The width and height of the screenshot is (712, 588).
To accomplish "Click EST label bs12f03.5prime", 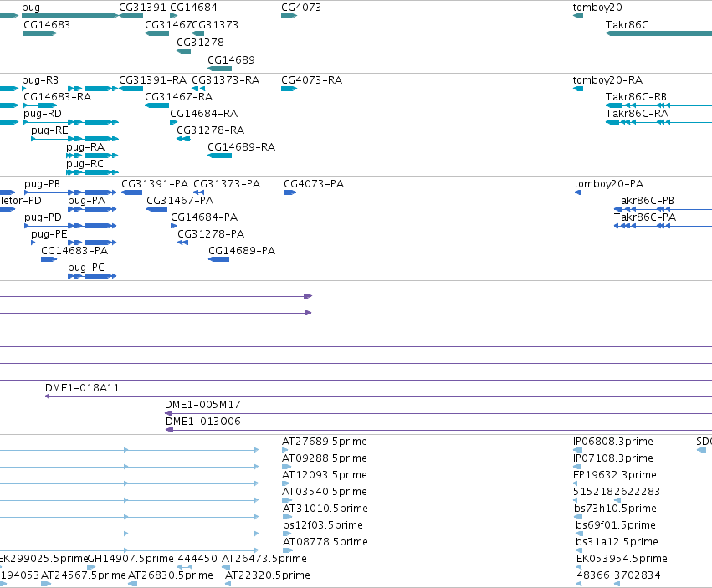I will click(x=323, y=526).
